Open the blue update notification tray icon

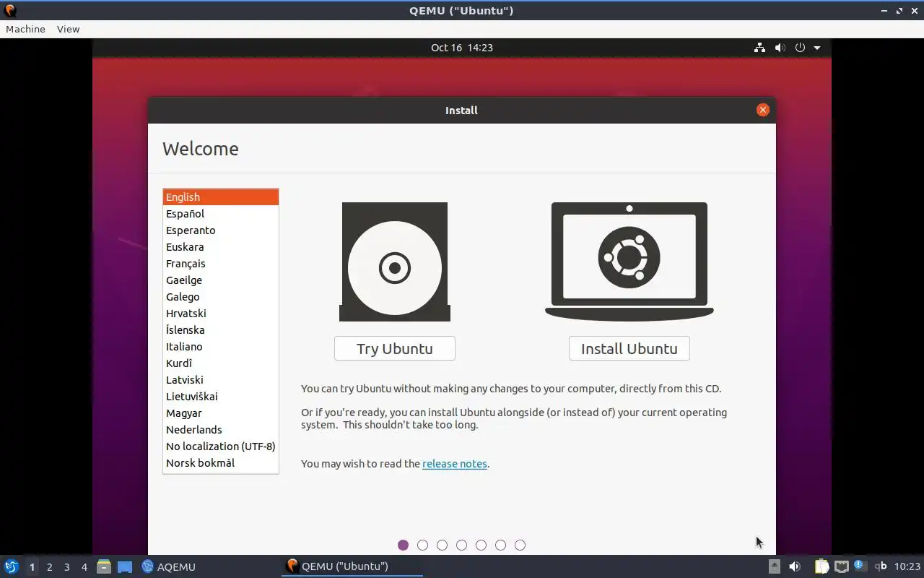tap(860, 565)
